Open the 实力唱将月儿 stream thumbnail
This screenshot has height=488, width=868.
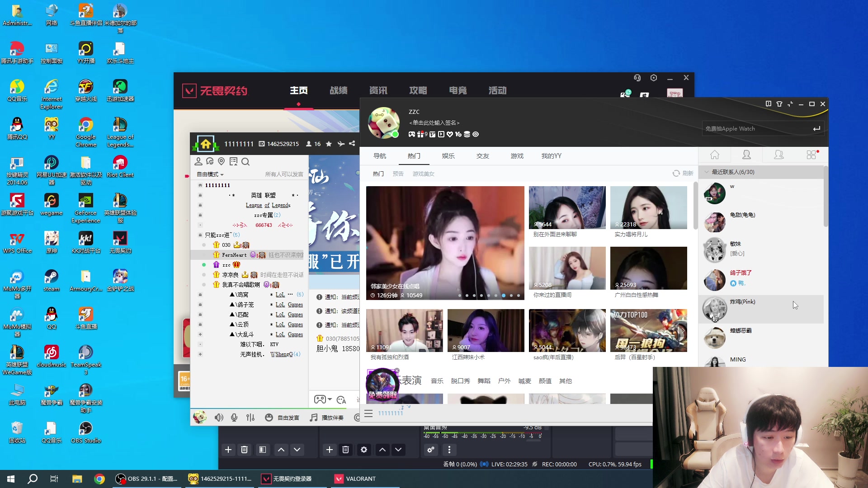point(649,207)
